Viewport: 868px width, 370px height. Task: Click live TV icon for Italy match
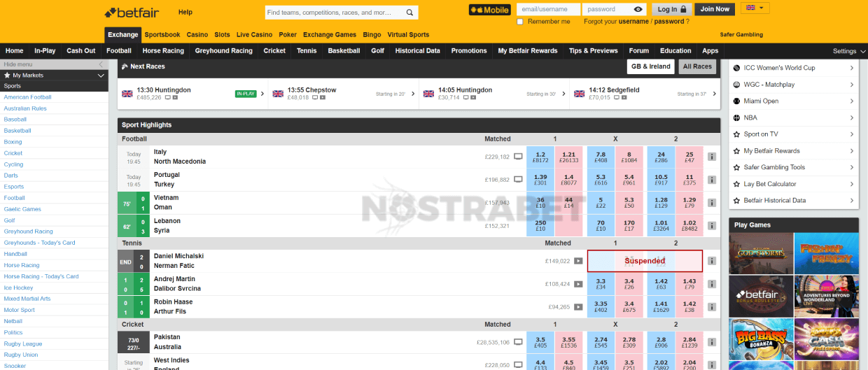(x=519, y=157)
